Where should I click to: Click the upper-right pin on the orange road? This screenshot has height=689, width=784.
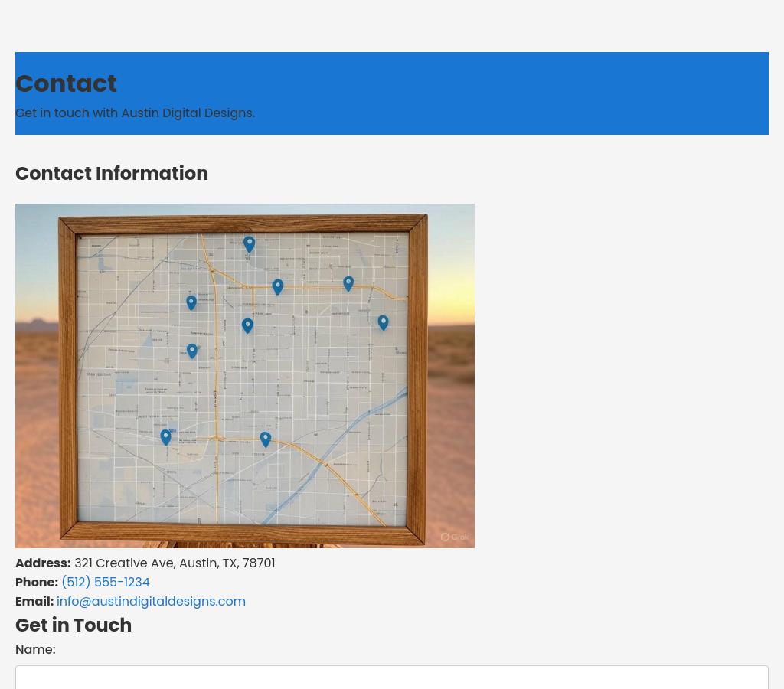pyautogui.click(x=348, y=283)
